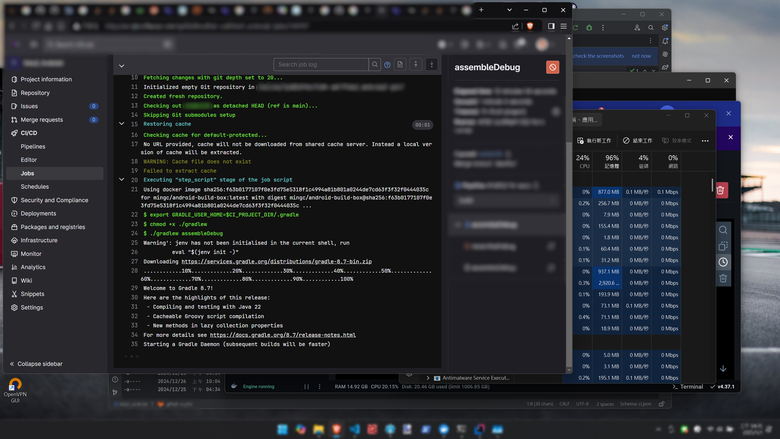This screenshot has width=780, height=439.
Task: Collapse the Executing step_script log section
Action: [x=121, y=179]
